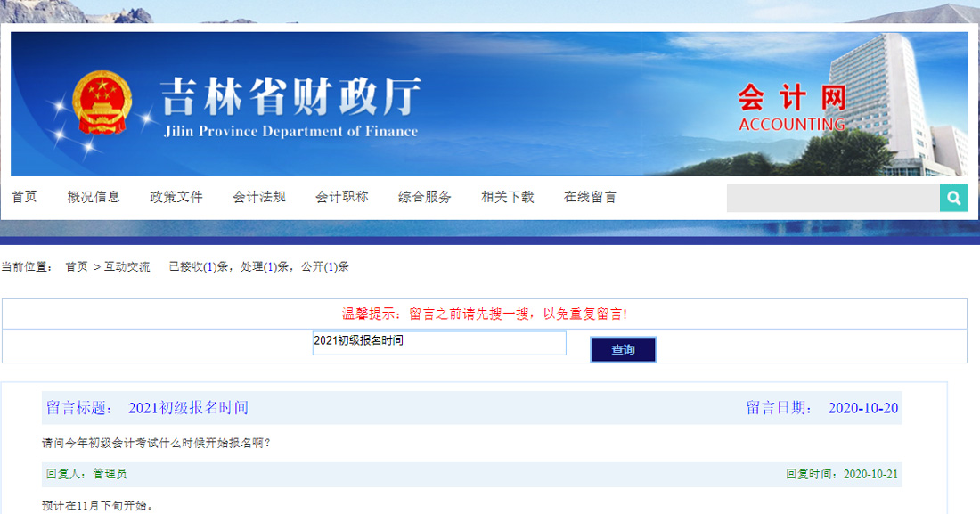Select the 处理(1)条 statistics text
This screenshot has width=980, height=514.
[265, 267]
